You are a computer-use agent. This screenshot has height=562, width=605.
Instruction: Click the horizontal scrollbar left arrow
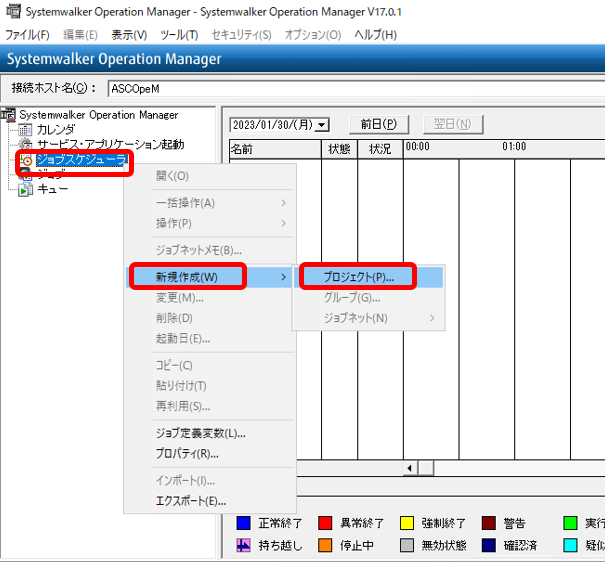(x=410, y=468)
